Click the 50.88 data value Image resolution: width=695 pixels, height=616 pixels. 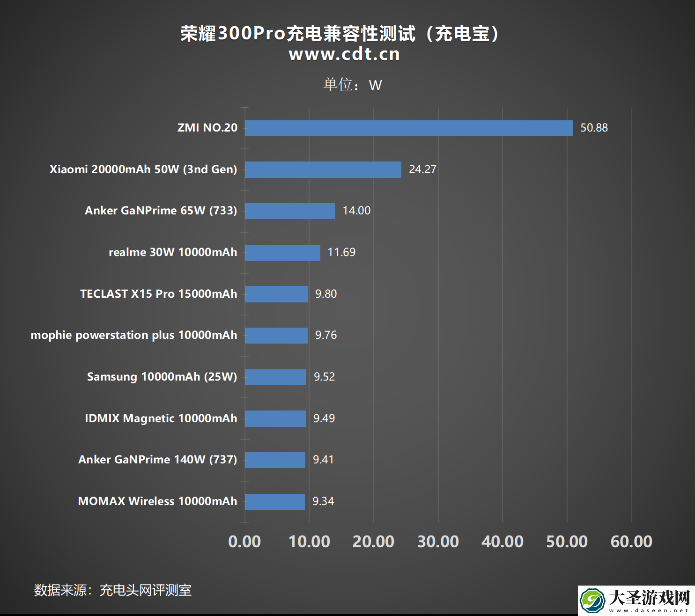click(x=594, y=128)
